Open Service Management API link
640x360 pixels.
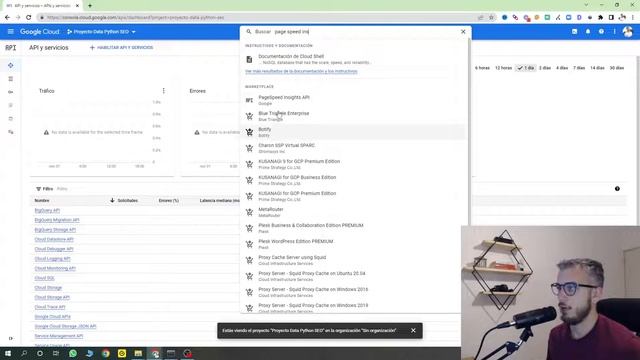[x=59, y=336]
